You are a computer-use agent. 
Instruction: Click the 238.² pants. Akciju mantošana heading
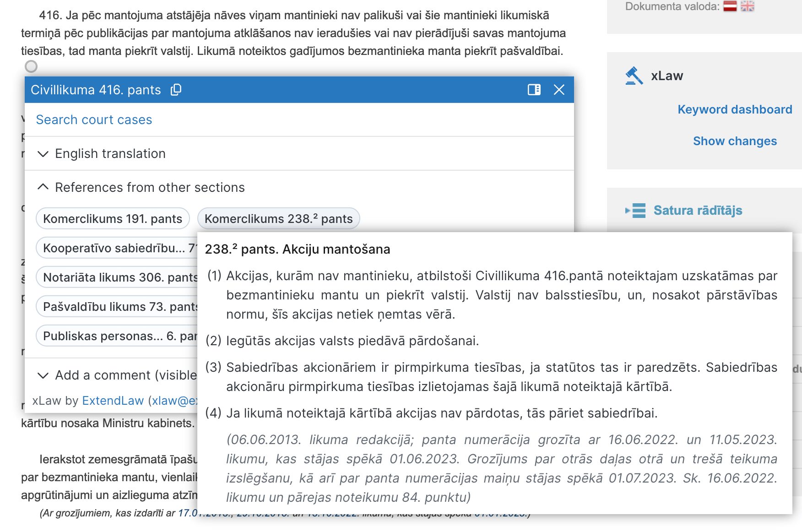298,250
